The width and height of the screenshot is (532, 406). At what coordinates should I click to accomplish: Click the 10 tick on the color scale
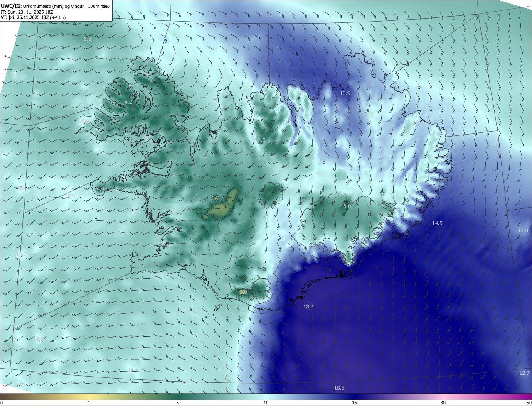pos(266,403)
